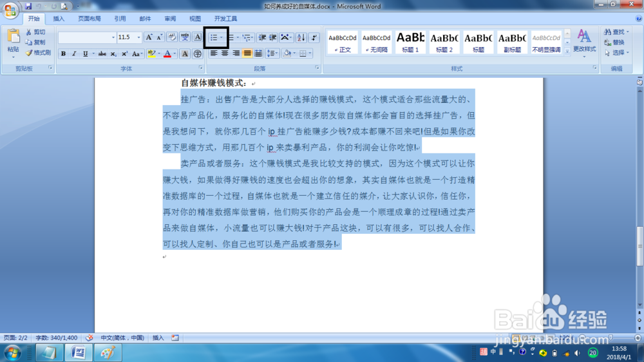644x362 pixels.
Task: Insert enclosed character (字) icon
Action: (x=198, y=54)
